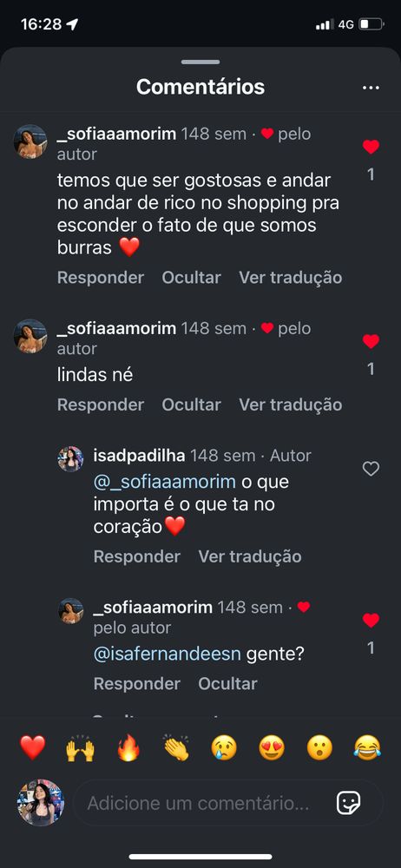Open the sticker/GIF picker in comment box
Screen dimensions: 401x868
pyautogui.click(x=349, y=803)
